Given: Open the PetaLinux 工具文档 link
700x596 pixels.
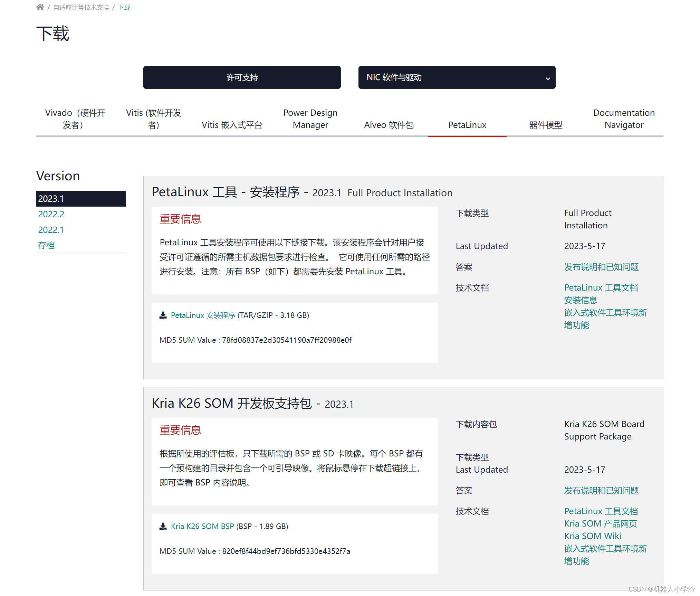Looking at the screenshot, I should coord(601,287).
